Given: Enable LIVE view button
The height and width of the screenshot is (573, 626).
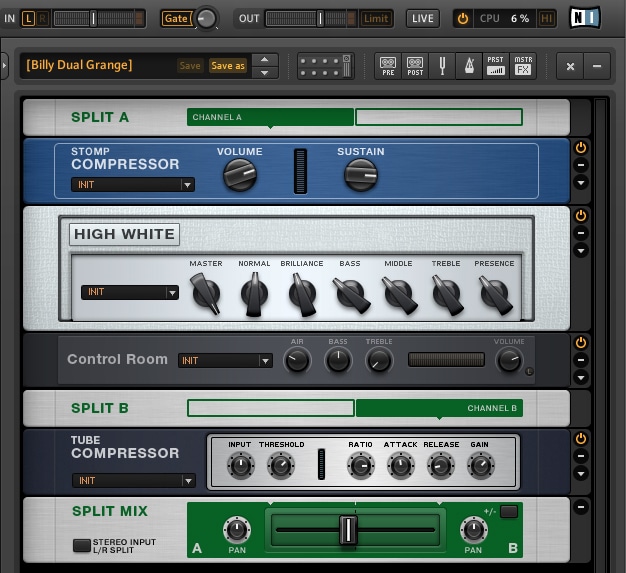Looking at the screenshot, I should [423, 18].
